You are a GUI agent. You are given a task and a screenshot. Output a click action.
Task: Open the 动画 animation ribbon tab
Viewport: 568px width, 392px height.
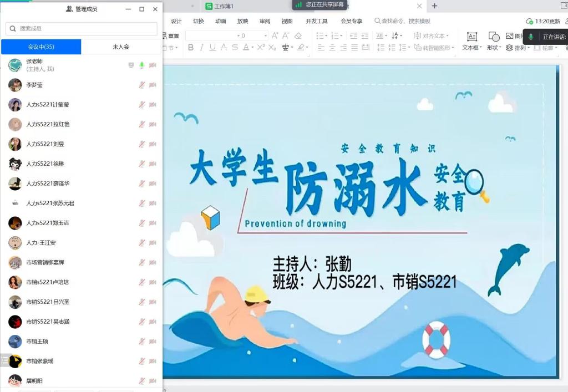point(220,21)
